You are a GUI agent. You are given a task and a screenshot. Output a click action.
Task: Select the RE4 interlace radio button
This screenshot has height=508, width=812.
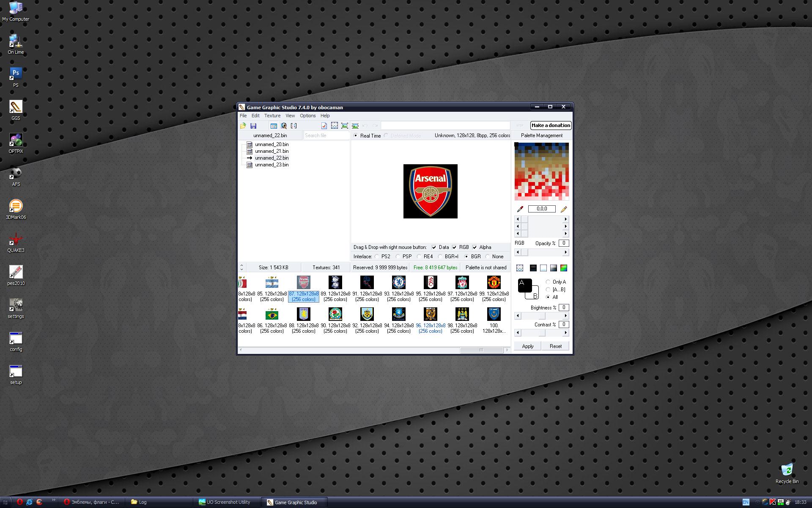419,257
